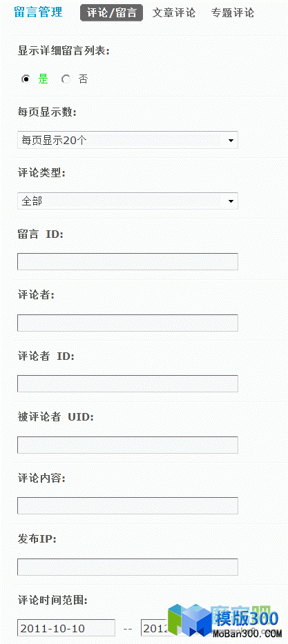Click the 留言 ID input field
The height and width of the screenshot is (644, 288).
128,261
